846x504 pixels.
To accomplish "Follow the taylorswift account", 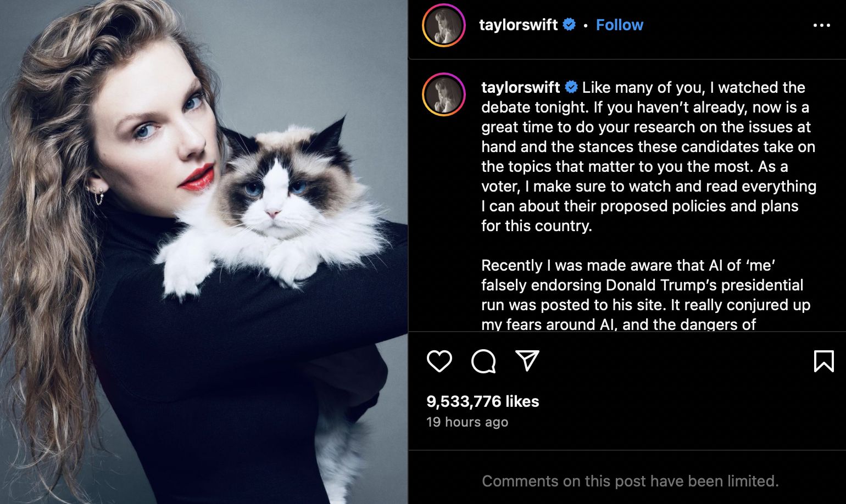I will 619,25.
